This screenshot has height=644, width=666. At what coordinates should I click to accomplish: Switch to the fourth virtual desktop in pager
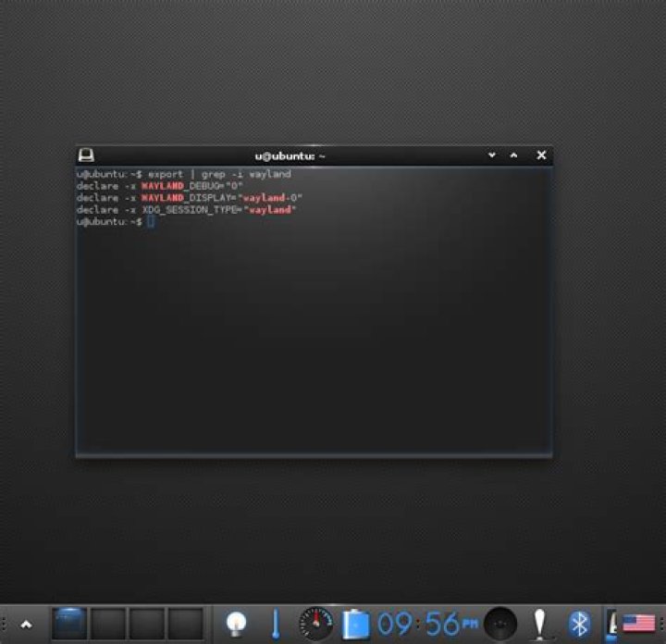(186, 624)
